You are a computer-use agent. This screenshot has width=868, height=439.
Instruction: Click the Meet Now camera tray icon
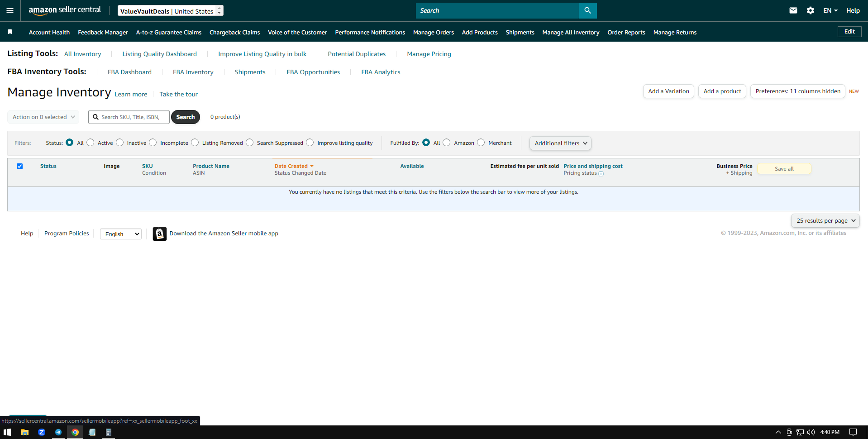789,432
